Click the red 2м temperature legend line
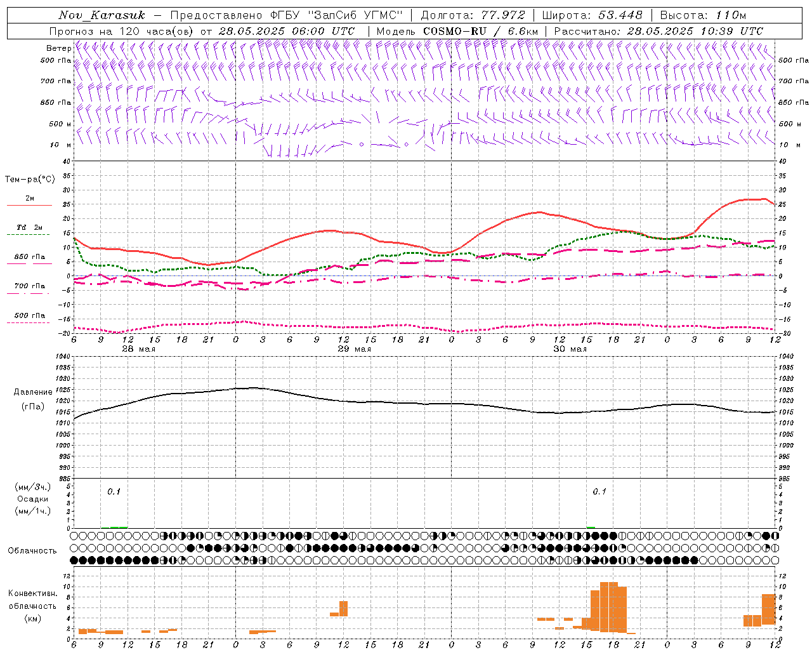The image size is (812, 650). 29,205
